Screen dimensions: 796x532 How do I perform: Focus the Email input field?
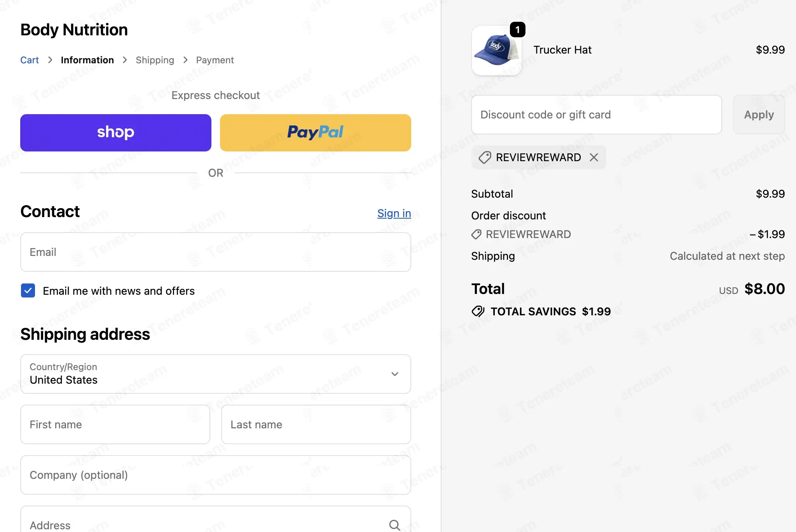coord(216,252)
